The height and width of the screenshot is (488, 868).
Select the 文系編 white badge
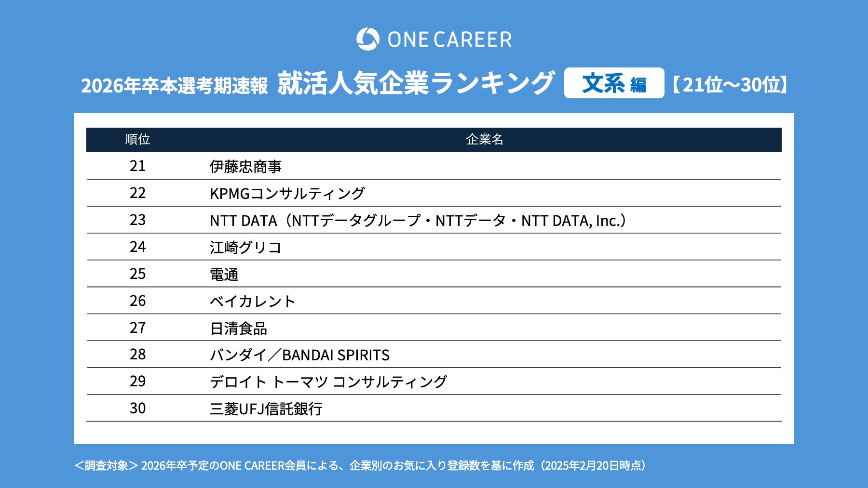(613, 83)
